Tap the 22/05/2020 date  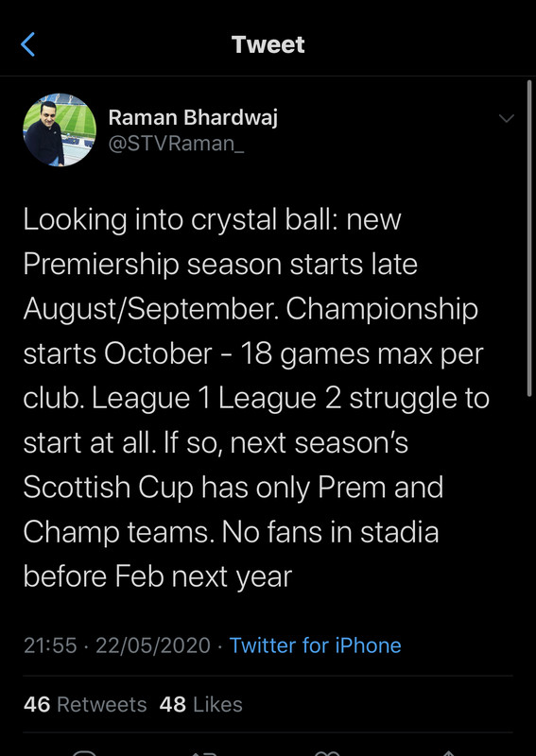pos(153,645)
